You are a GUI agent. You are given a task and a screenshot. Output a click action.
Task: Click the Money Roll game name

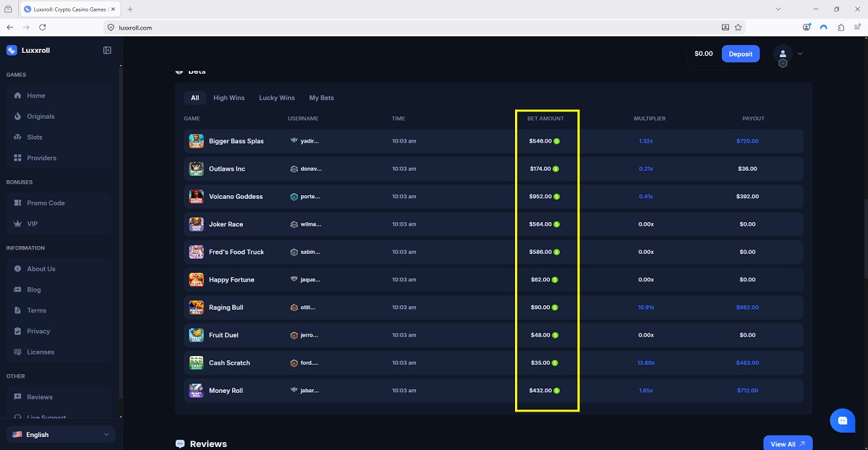point(226,391)
